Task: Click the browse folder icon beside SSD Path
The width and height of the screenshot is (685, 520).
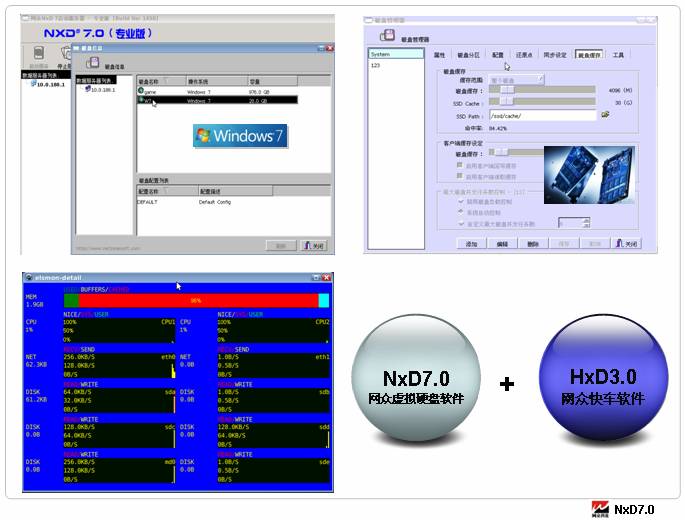Action: (605, 114)
